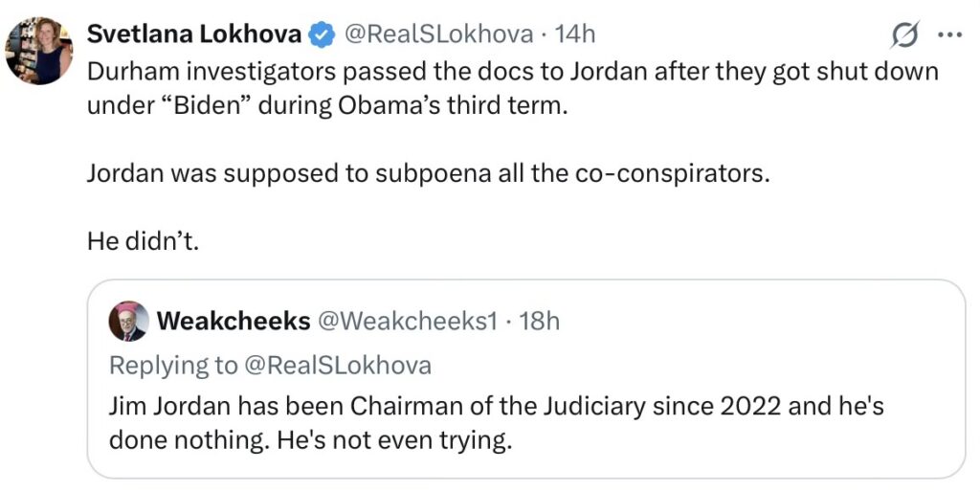Open Svetlana Lokhova's profile picture
This screenshot has width=980, height=492.
pos(36,50)
